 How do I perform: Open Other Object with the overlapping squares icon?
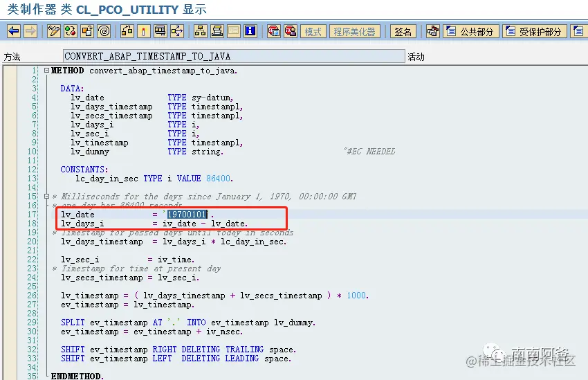point(87,30)
